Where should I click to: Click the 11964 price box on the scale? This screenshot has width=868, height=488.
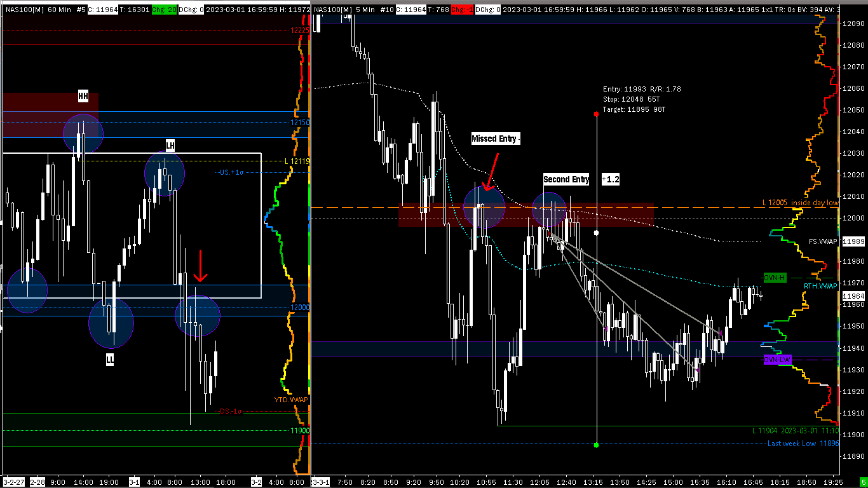point(853,296)
